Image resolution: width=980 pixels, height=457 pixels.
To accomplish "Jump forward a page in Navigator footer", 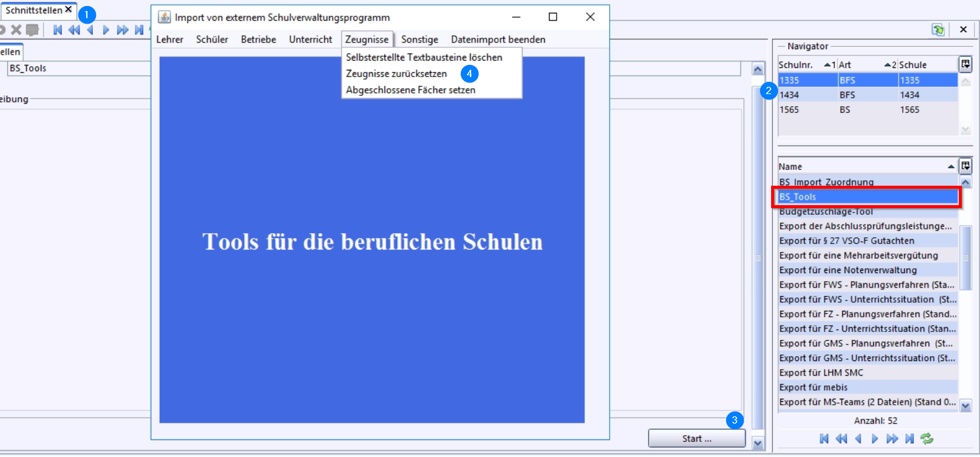I will pos(892,438).
